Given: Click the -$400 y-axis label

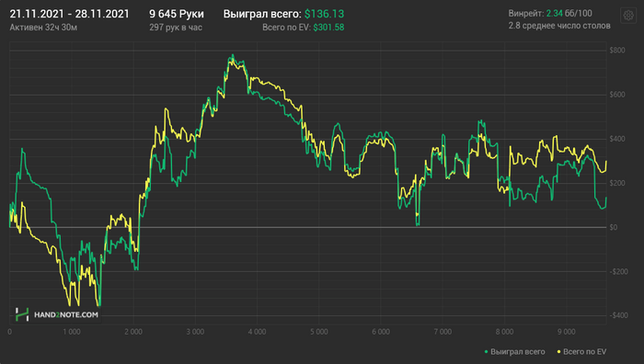Looking at the screenshot, I should [618, 315].
